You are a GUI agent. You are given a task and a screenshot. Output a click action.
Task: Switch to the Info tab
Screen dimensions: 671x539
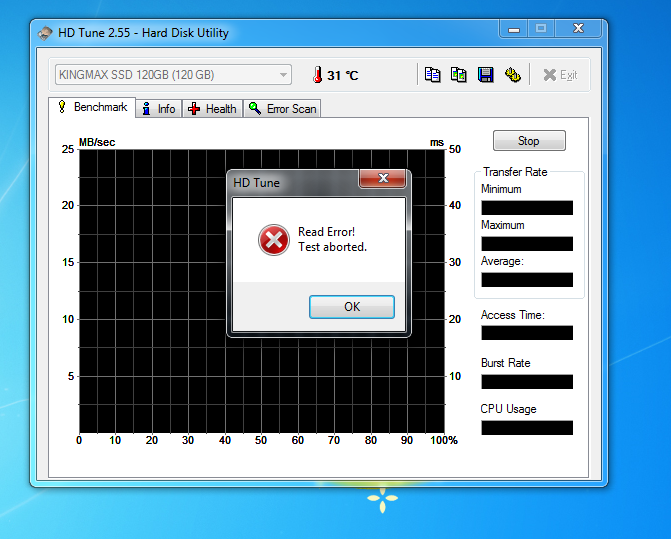159,109
